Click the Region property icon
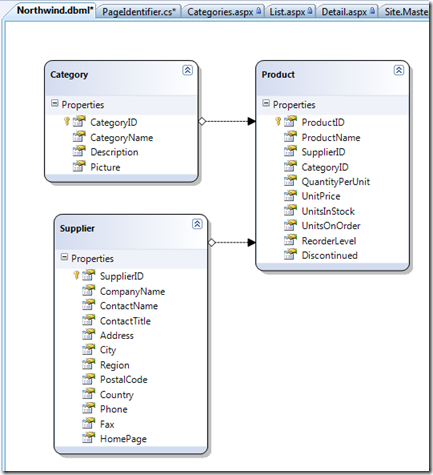 [89, 364]
